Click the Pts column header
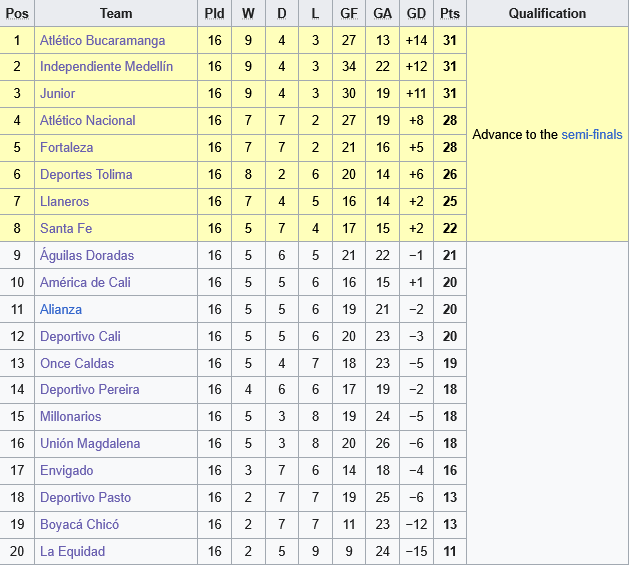The width and height of the screenshot is (632, 567). 450,14
